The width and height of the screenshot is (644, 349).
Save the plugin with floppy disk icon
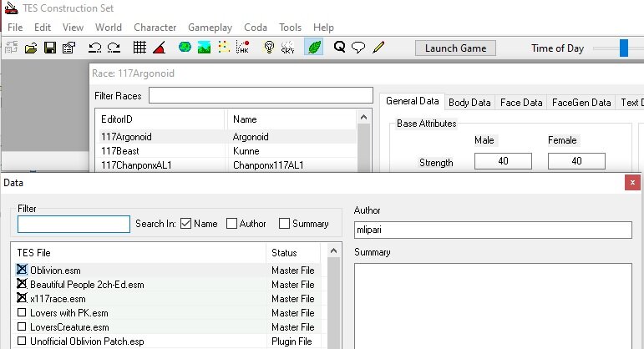coord(50,48)
